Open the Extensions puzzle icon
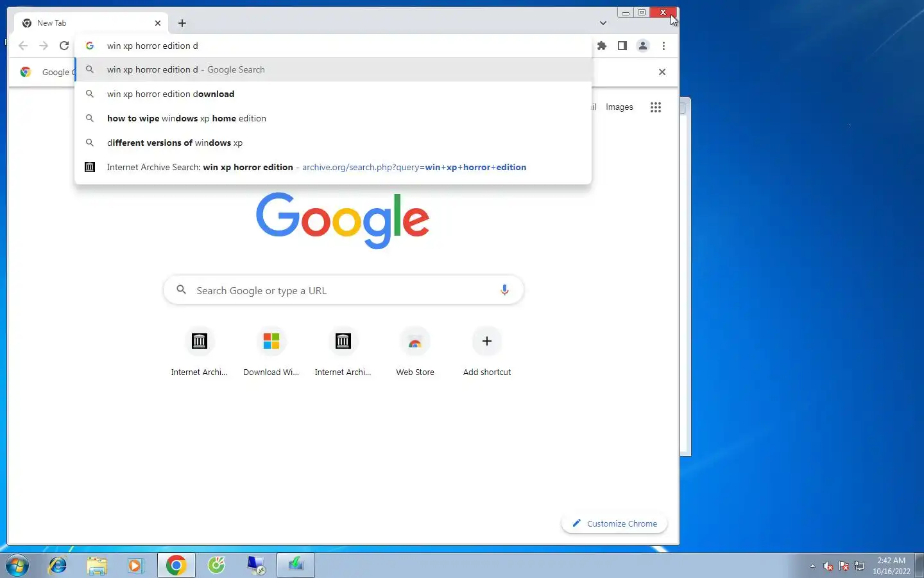The width and height of the screenshot is (924, 578). click(602, 46)
